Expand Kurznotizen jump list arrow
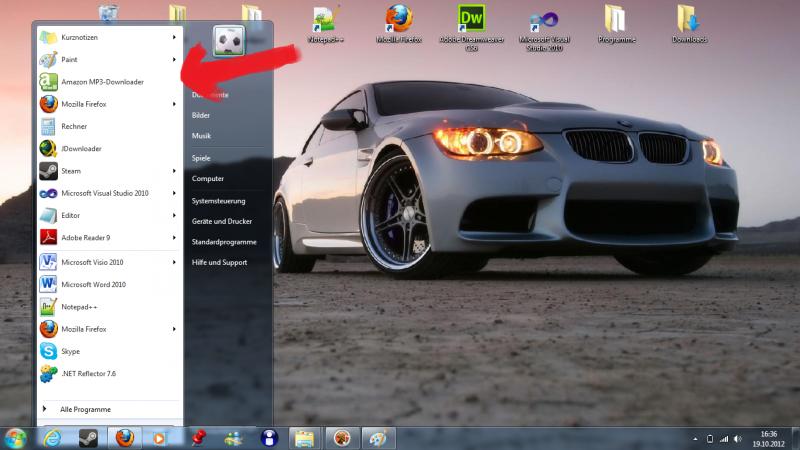This screenshot has height=450, width=800. point(174,37)
